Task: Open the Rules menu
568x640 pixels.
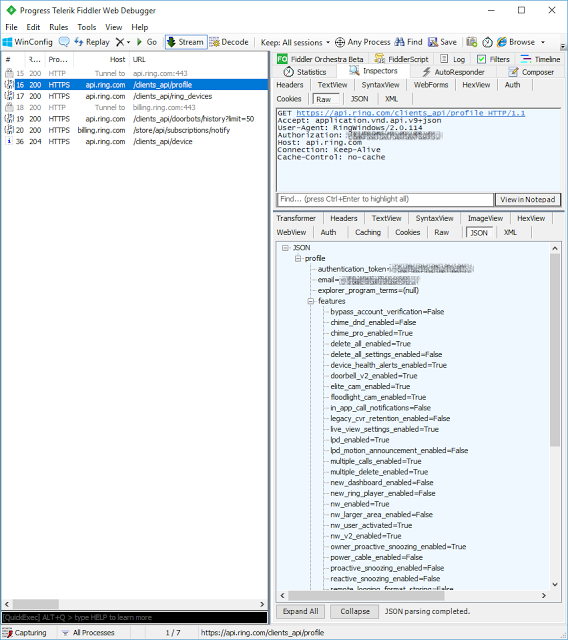Action: (58, 27)
